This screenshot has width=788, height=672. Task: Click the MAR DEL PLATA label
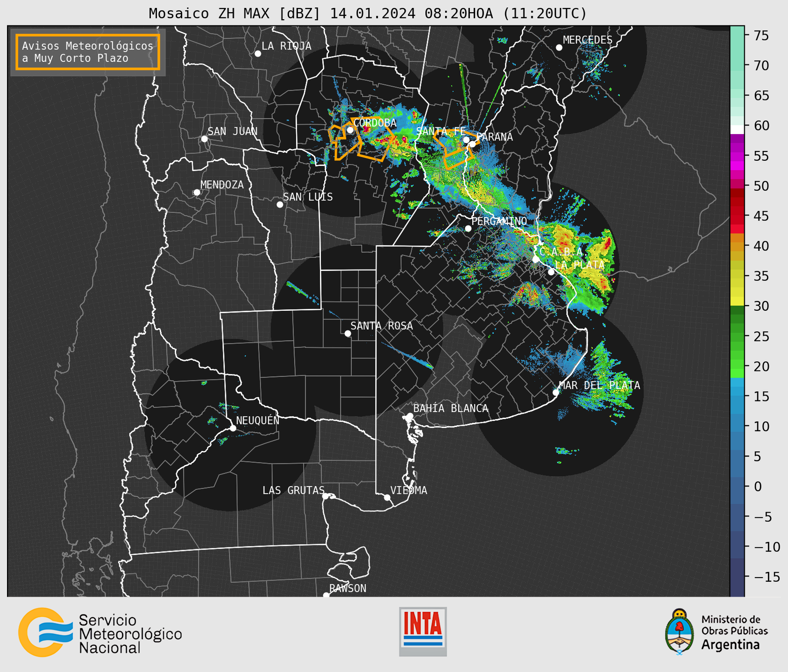[x=599, y=386]
